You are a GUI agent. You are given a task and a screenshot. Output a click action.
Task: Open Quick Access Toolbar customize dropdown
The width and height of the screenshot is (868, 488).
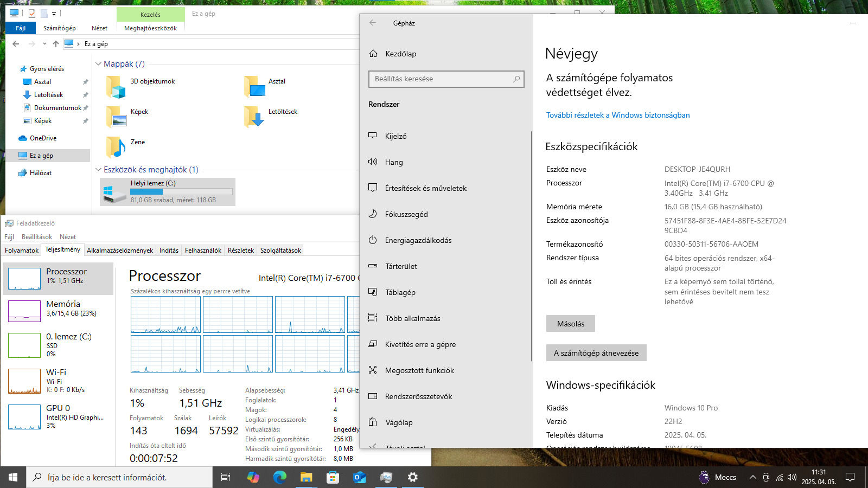click(x=54, y=14)
